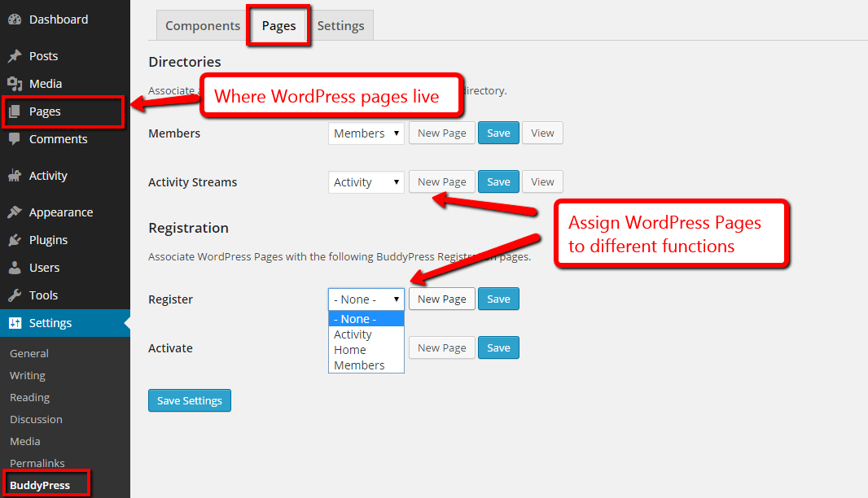Click the Pages document icon

(x=15, y=111)
